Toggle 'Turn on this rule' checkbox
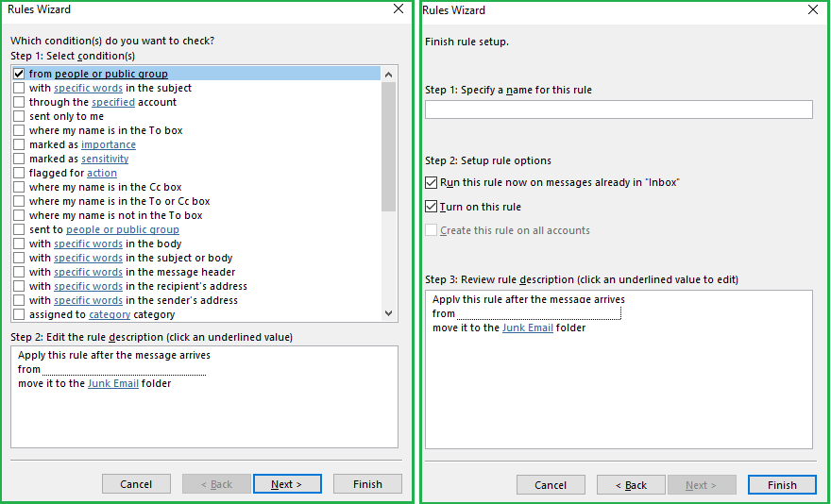Viewport: 831px width, 504px height. pos(432,207)
